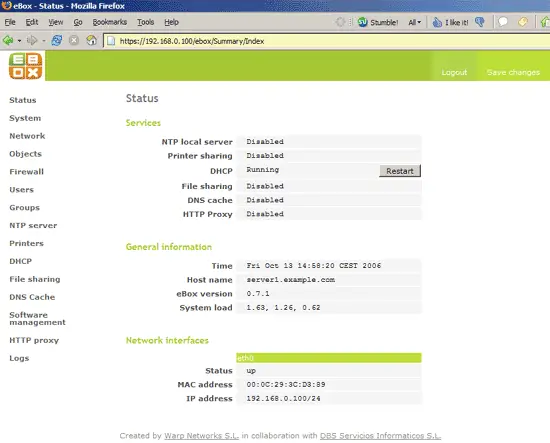Click the Logout link
Image resolution: width=550 pixels, height=443 pixels.
(454, 72)
